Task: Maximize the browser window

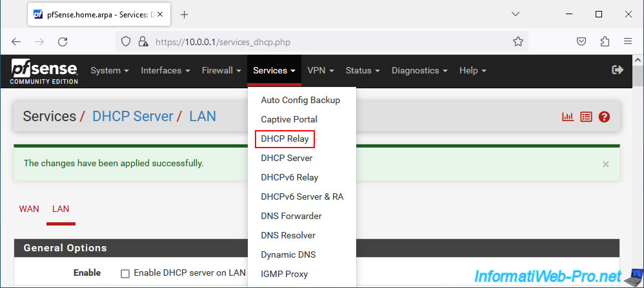Action: click(x=599, y=14)
